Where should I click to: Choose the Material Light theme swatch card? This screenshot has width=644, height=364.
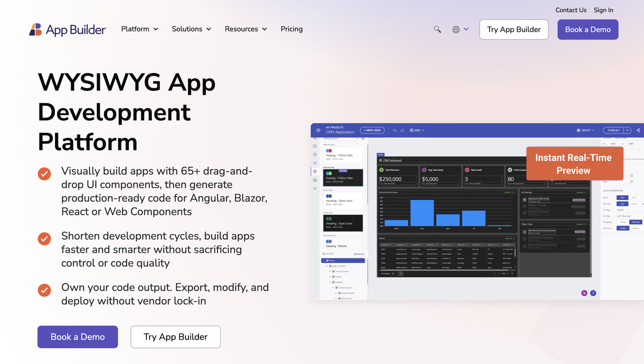(343, 155)
